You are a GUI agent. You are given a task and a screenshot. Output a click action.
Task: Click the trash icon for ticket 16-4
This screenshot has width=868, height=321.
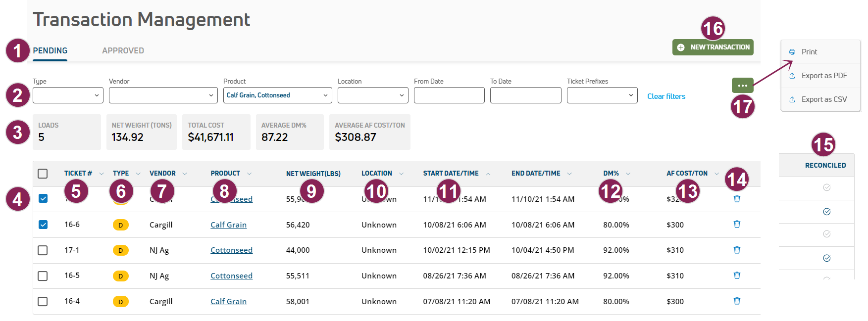click(737, 301)
